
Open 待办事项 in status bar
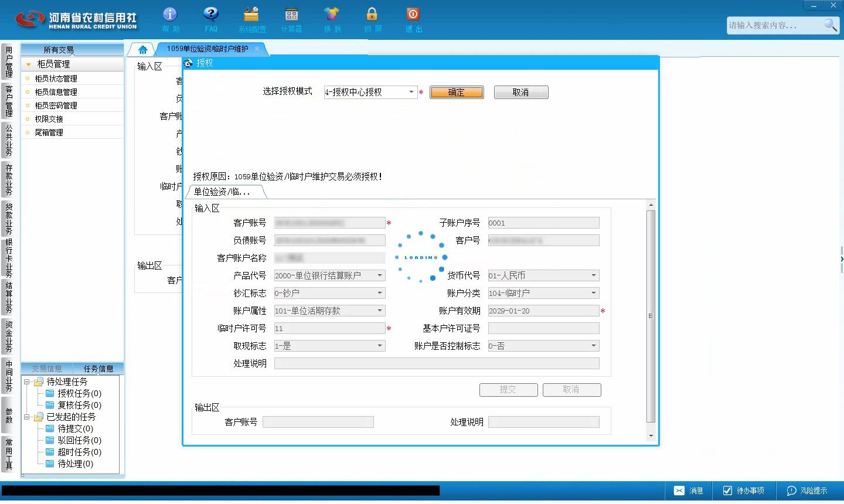pyautogui.click(x=743, y=491)
